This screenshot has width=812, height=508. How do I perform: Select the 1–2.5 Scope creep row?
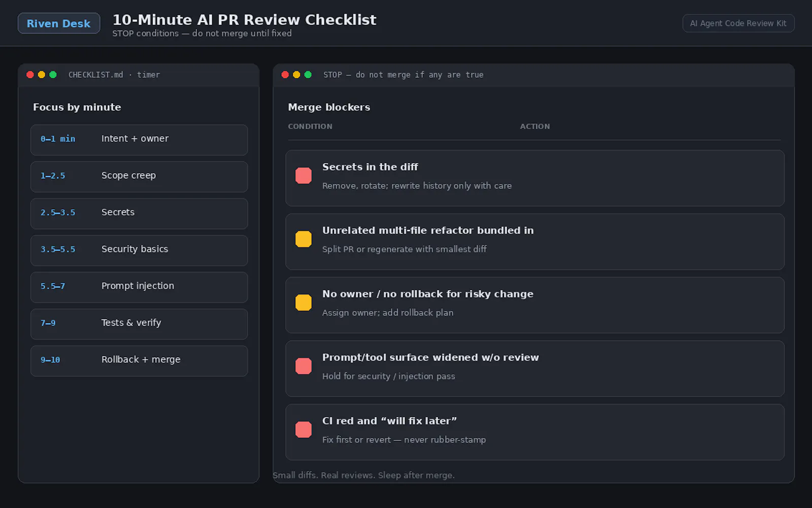pos(139,177)
